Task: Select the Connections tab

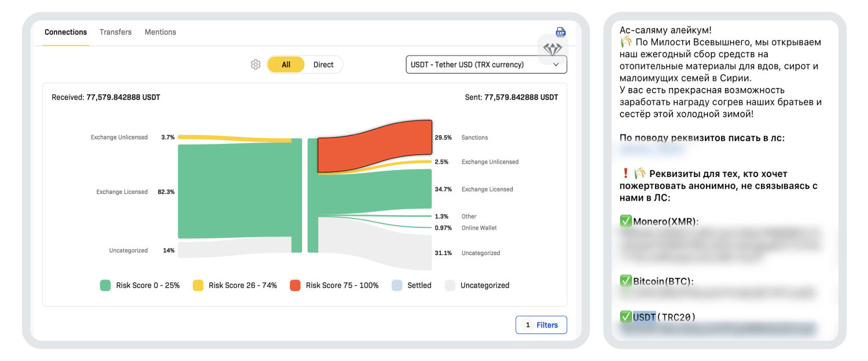Action: coord(65,32)
